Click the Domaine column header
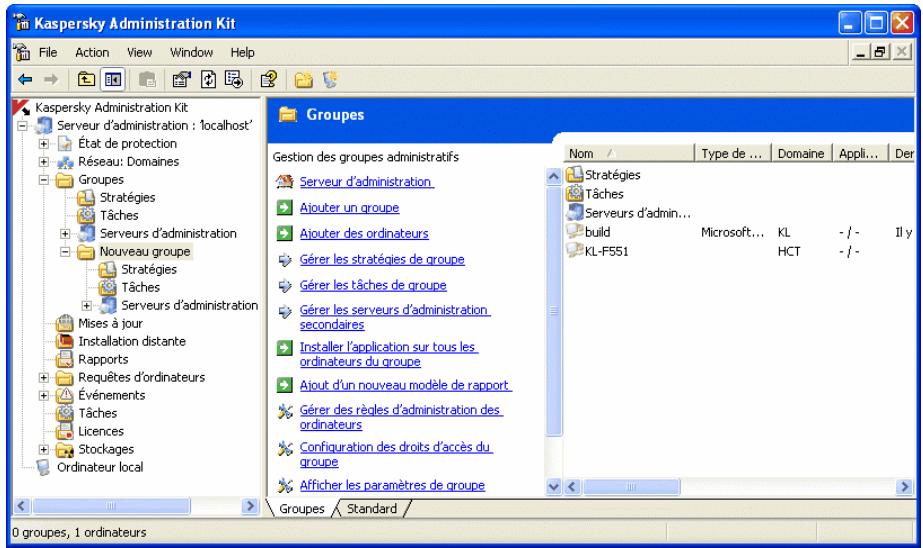The height and width of the screenshot is (548, 923). (801, 154)
